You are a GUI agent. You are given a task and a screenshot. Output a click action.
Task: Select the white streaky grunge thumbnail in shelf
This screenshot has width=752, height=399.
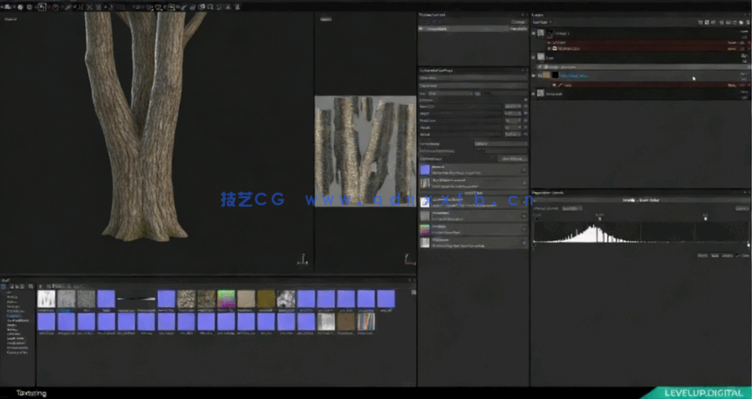point(47,299)
